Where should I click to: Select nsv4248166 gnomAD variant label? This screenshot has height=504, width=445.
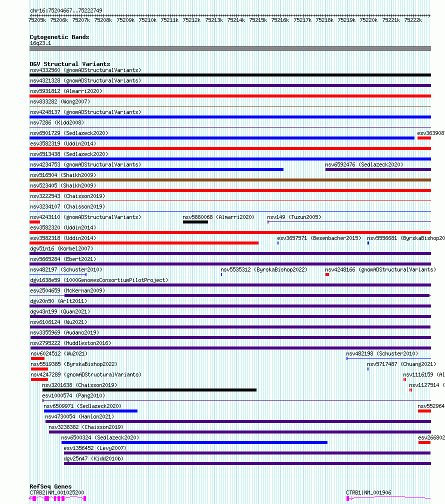380,269
